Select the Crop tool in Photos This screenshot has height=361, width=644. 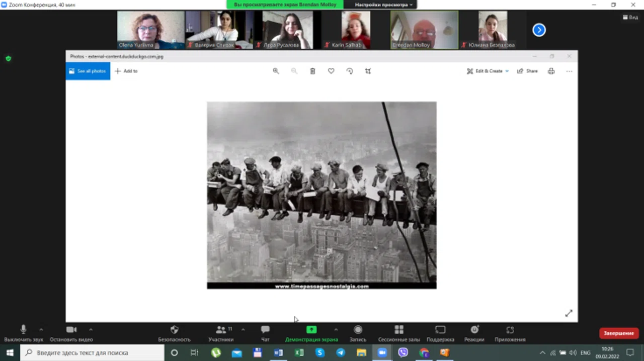[x=368, y=71]
